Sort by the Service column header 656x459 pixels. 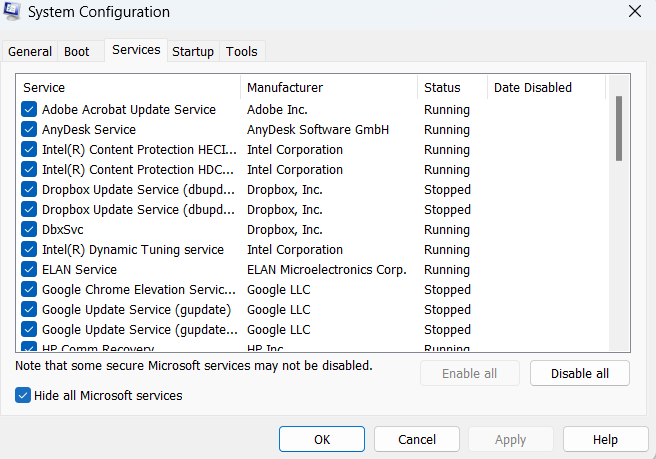click(128, 87)
